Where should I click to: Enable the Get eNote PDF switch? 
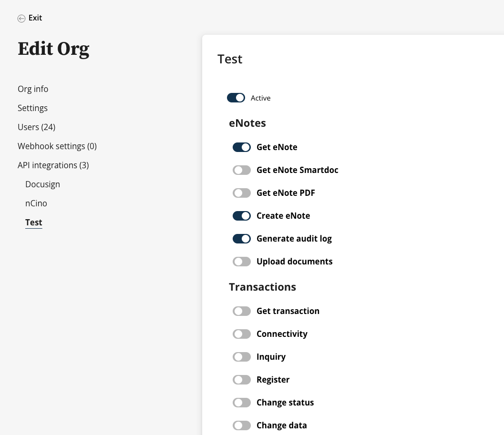pyautogui.click(x=242, y=193)
